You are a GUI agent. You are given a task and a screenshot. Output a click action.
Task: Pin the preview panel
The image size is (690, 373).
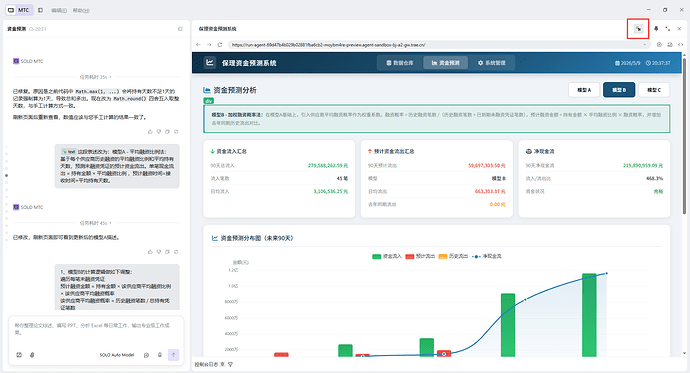[x=656, y=29]
